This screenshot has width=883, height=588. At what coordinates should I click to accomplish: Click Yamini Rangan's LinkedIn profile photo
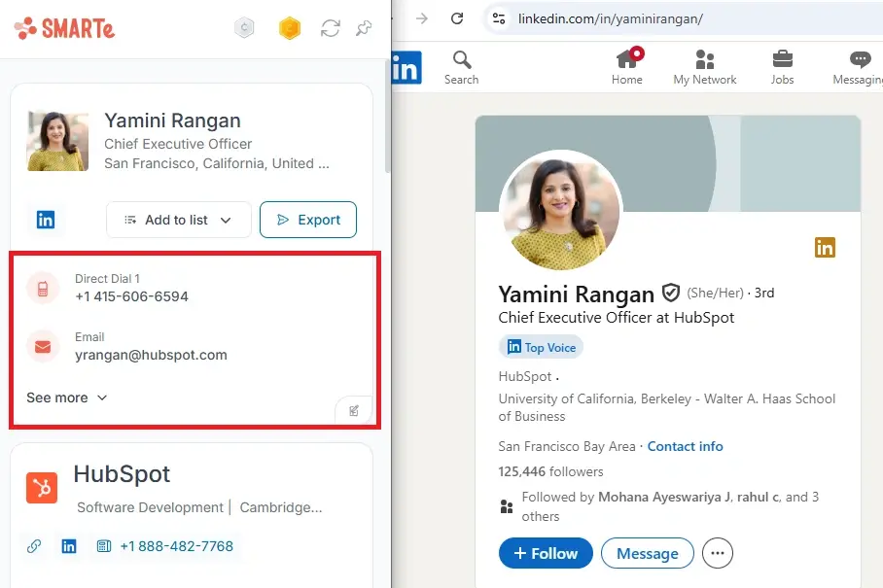point(561,210)
